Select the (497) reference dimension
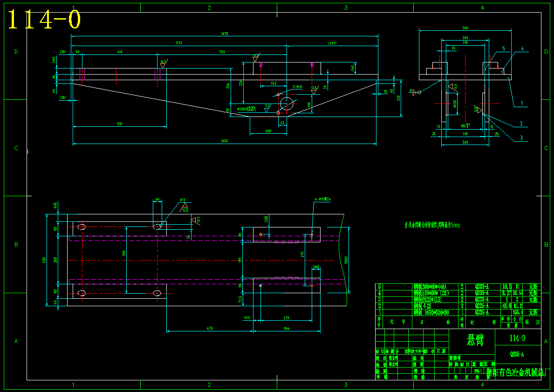Viewport: 554px width, 392px height. pyautogui.click(x=332, y=43)
